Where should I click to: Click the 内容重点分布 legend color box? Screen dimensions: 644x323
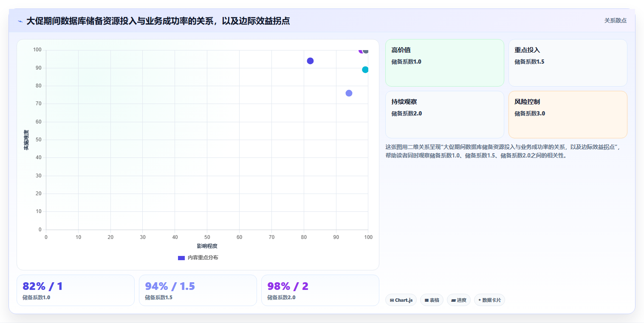pos(181,258)
